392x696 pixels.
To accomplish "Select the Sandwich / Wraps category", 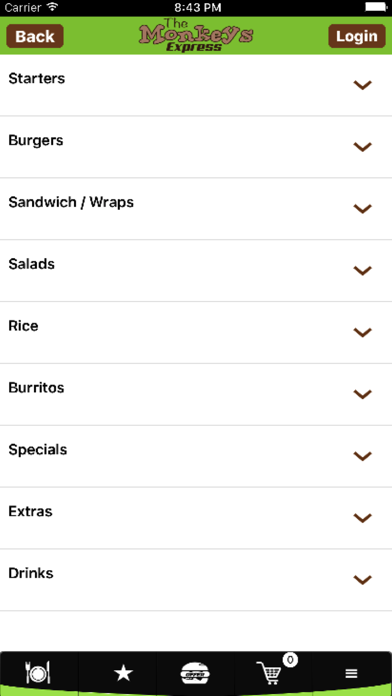I will pos(196,209).
